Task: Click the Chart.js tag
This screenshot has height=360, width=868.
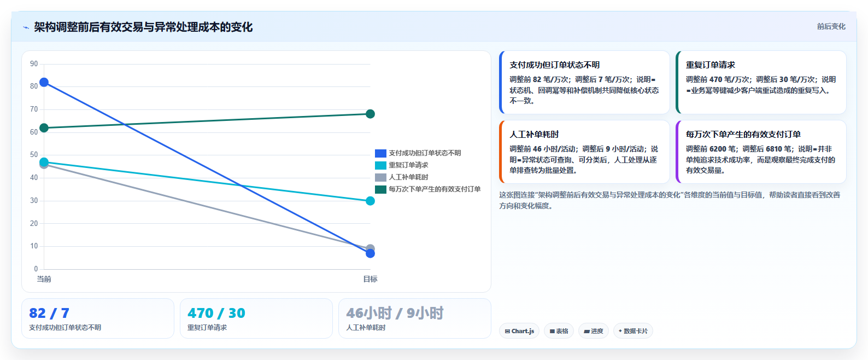Action: (519, 331)
